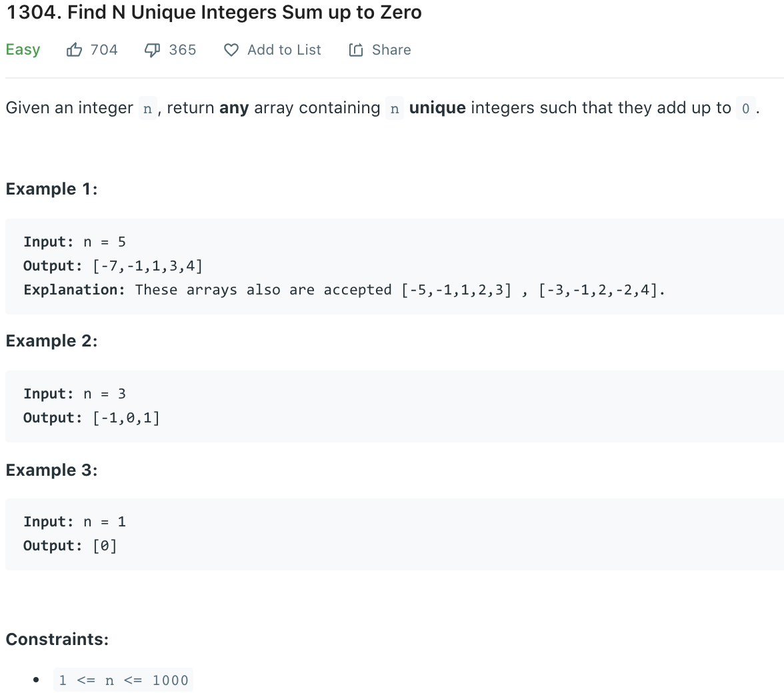Click the Share export icon
Viewport: 784px width, 693px height.
[x=355, y=49]
